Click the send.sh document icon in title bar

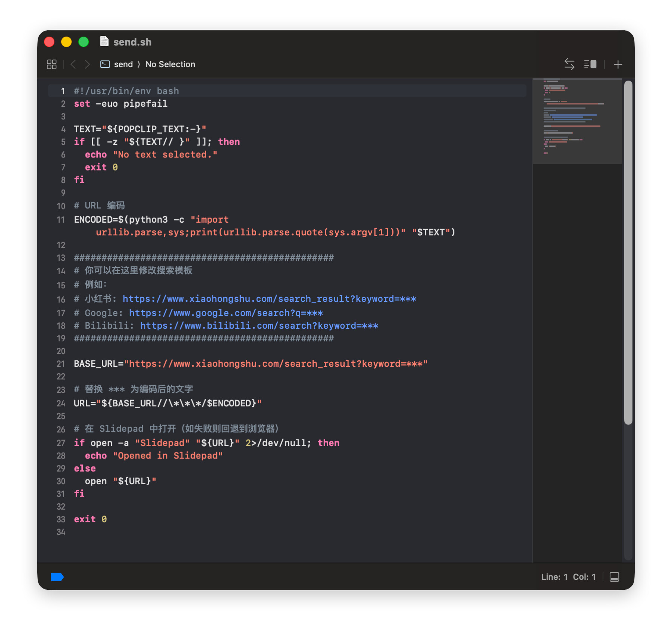pyautogui.click(x=104, y=41)
